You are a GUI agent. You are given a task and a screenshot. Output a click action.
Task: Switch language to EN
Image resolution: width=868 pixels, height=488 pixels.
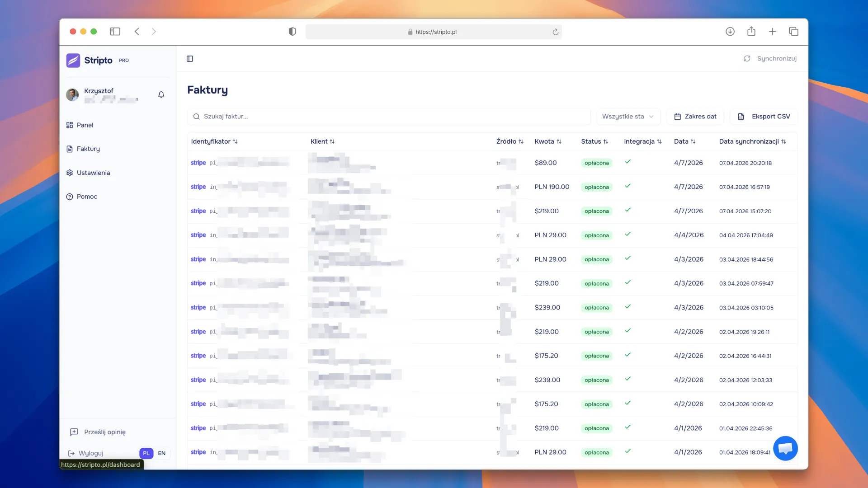161,453
